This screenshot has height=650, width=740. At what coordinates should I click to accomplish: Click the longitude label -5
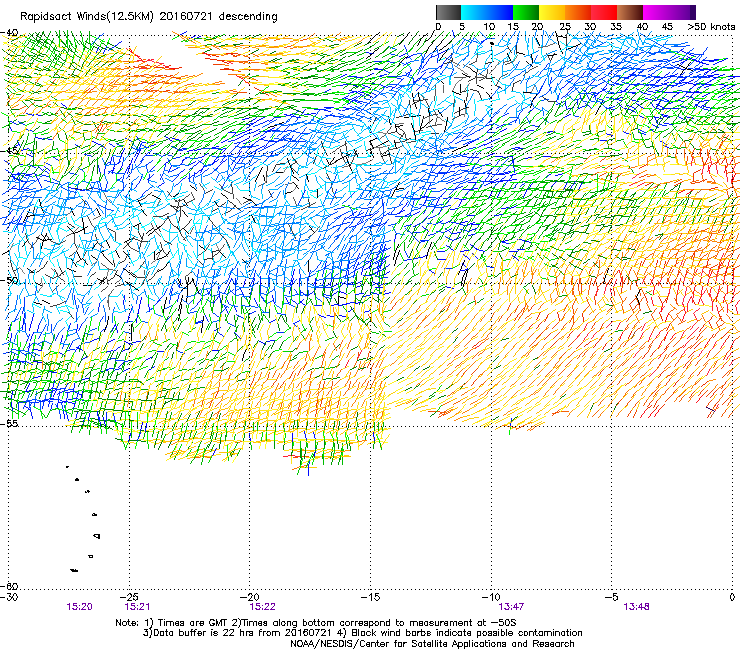(x=611, y=597)
